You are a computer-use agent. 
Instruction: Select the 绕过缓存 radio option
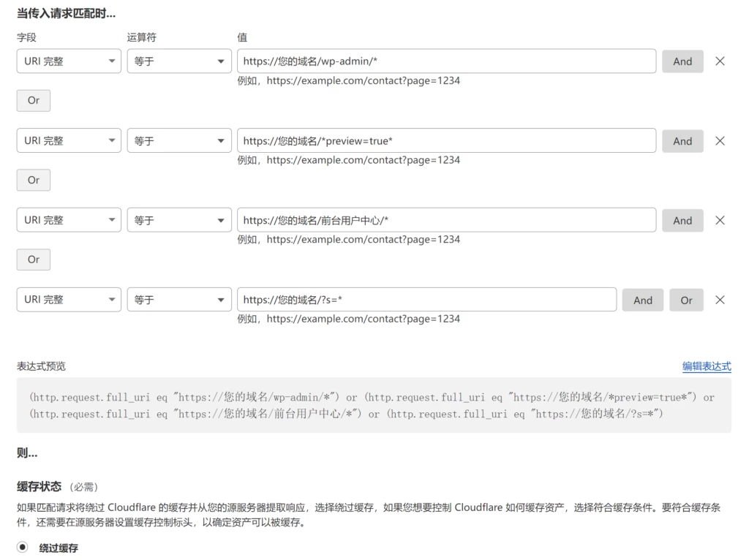[x=21, y=547]
